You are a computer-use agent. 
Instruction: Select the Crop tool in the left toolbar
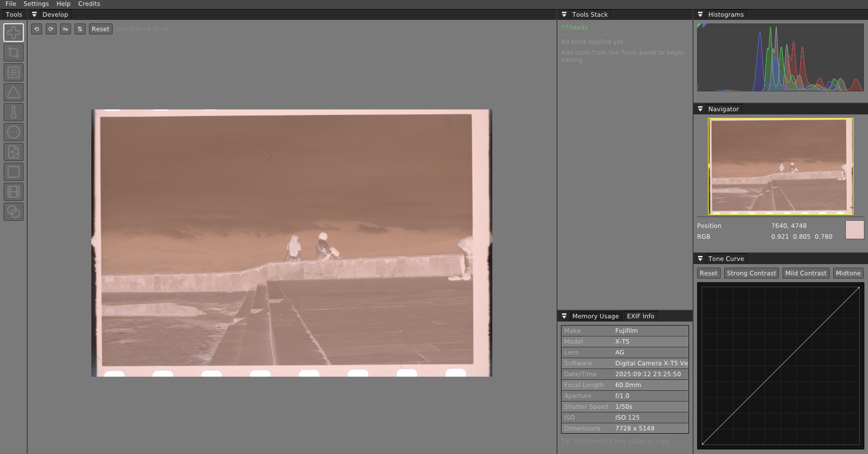point(14,52)
